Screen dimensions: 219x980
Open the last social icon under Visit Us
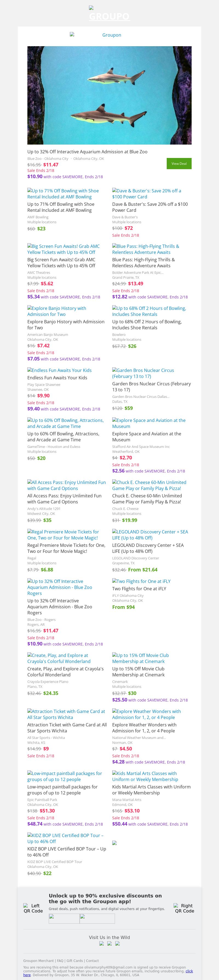(x=117, y=943)
